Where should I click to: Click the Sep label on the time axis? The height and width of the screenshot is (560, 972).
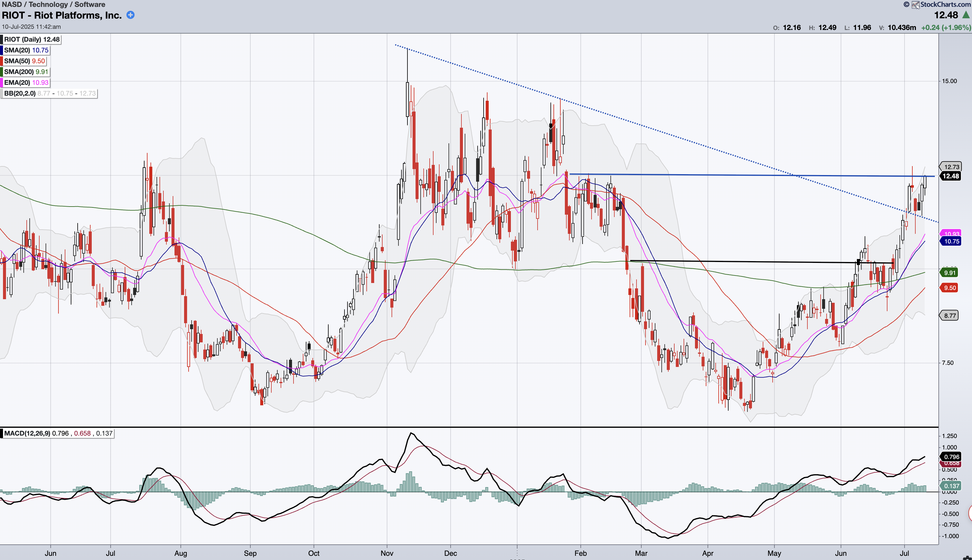250,553
